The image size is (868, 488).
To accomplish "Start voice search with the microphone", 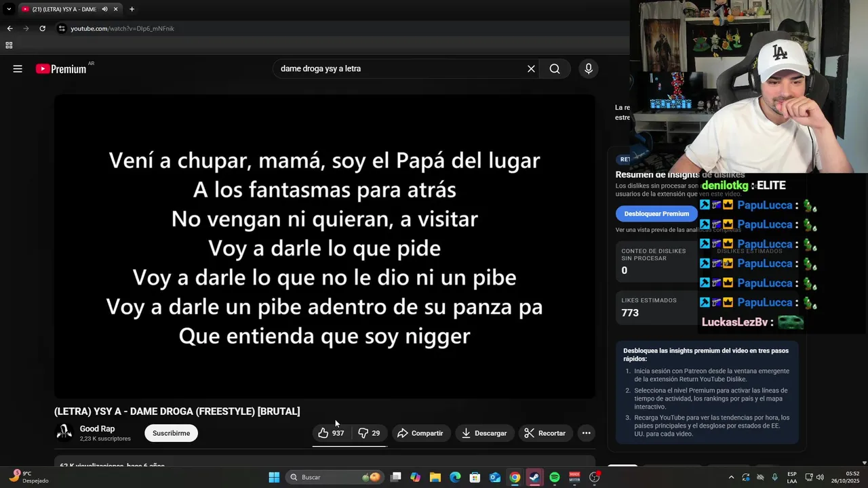I will [589, 68].
